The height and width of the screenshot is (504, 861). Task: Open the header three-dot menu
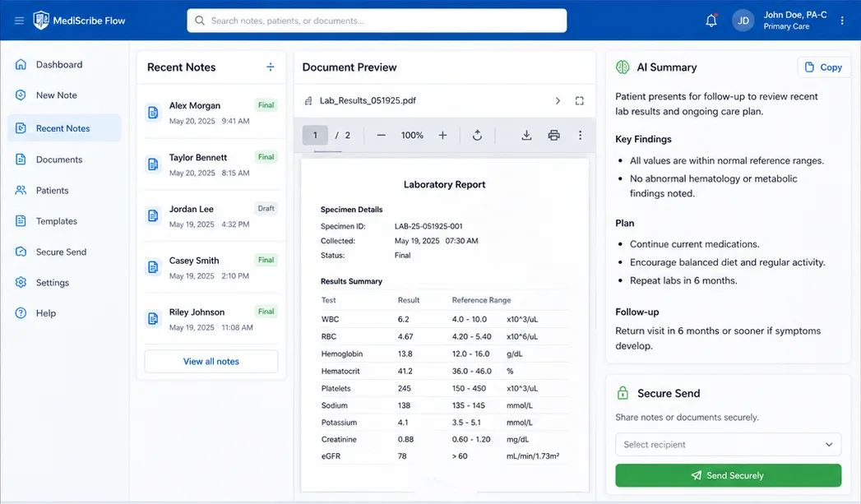coord(842,21)
